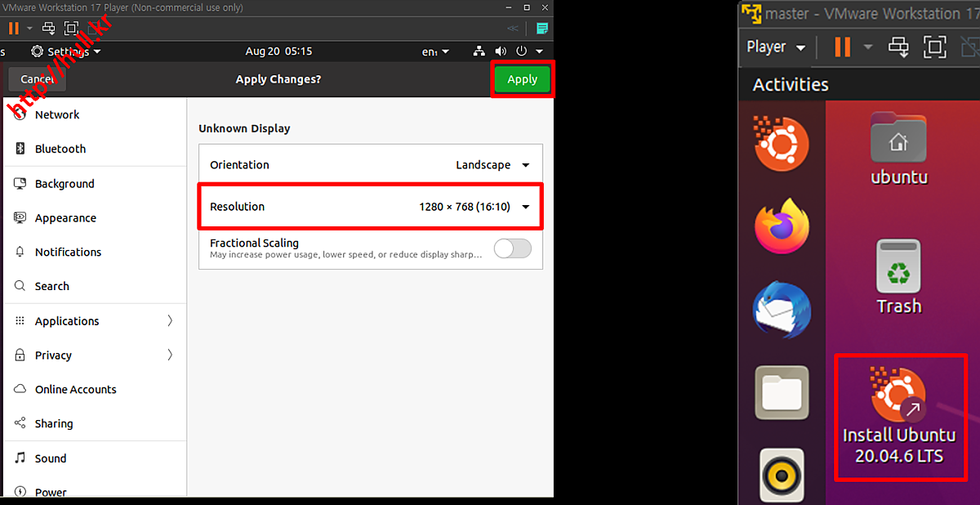Open the Bluetooth settings panel
The width and height of the screenshot is (980, 505).
(96, 150)
